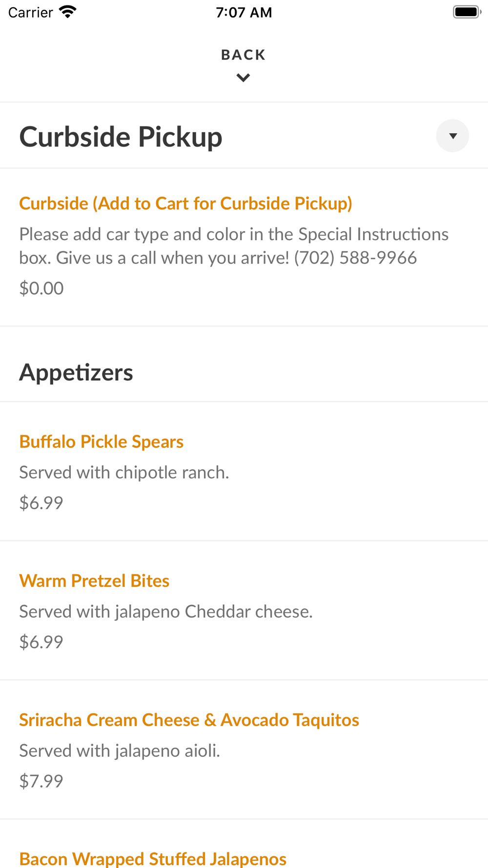This screenshot has width=488, height=868.
Task: Tap the Wi-Fi status icon
Action: coord(68,12)
